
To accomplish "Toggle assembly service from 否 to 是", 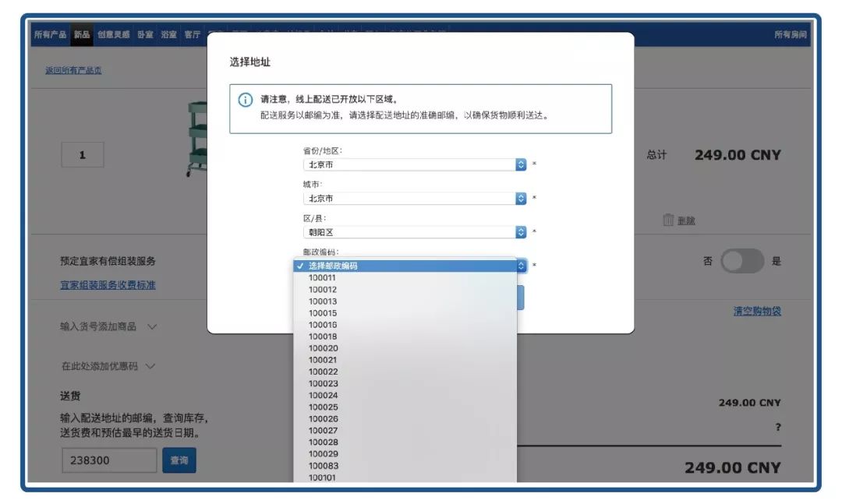I will click(741, 263).
